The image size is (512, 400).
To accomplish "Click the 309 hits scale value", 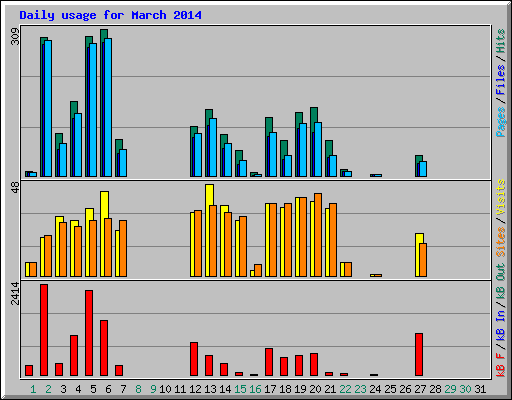I will click(15, 37).
